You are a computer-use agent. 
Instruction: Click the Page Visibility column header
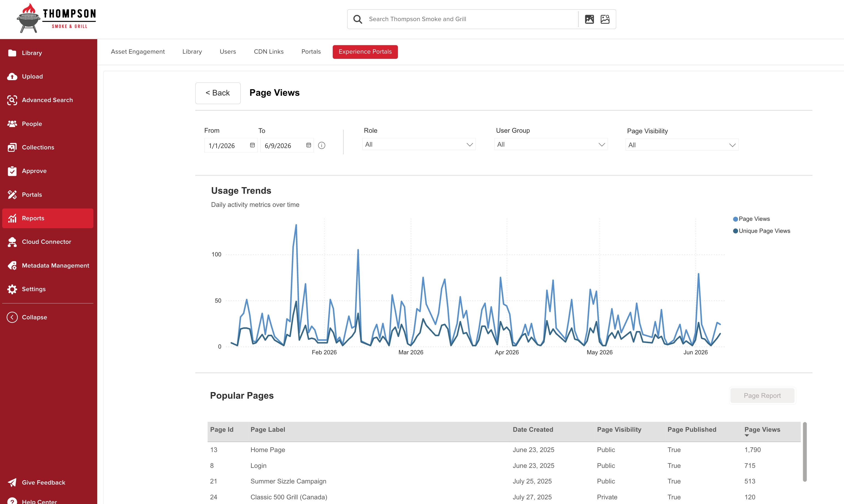pos(619,430)
